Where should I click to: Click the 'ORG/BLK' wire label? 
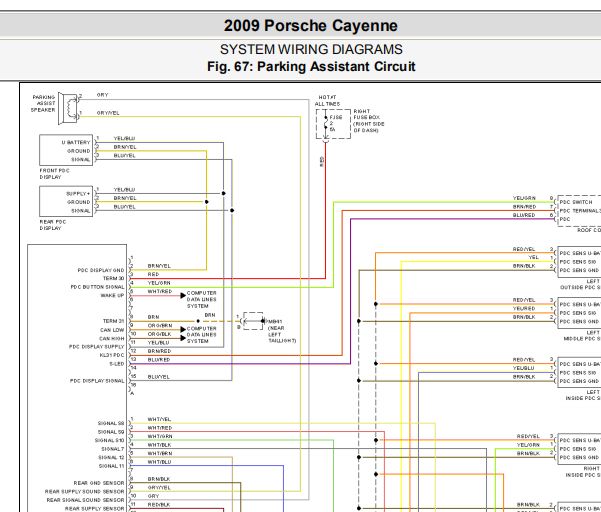click(x=159, y=334)
